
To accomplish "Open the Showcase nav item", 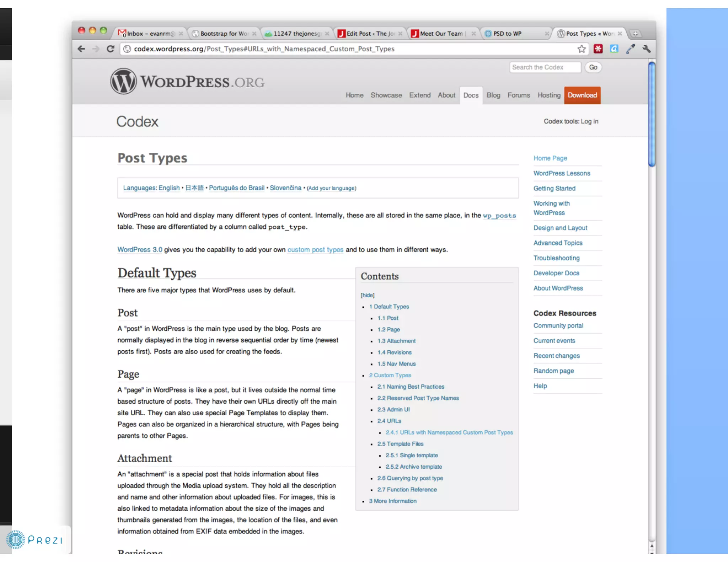I will 386,95.
